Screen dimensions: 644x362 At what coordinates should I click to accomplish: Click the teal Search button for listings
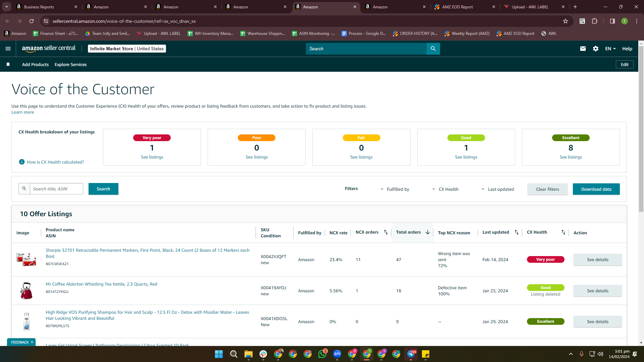(x=103, y=189)
